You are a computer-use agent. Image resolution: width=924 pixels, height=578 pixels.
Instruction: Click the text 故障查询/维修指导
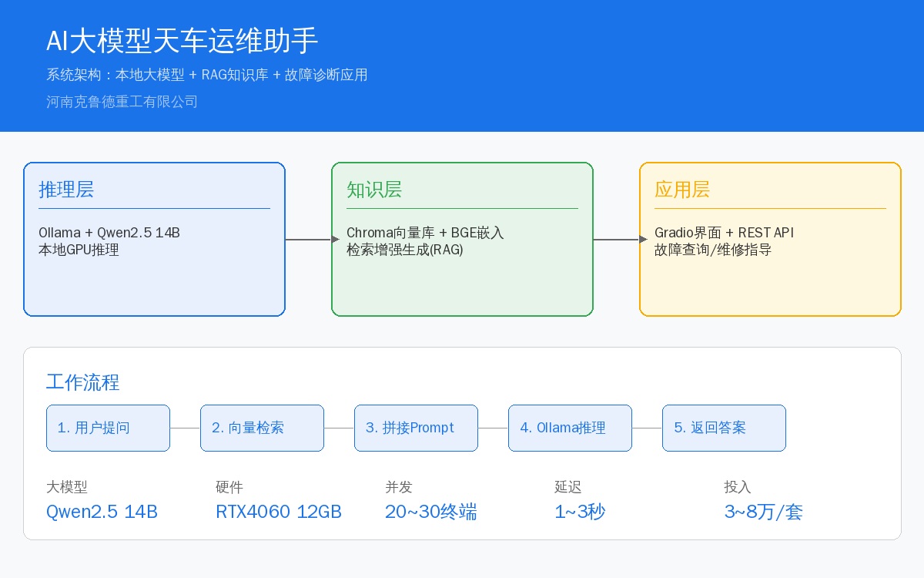click(x=713, y=250)
